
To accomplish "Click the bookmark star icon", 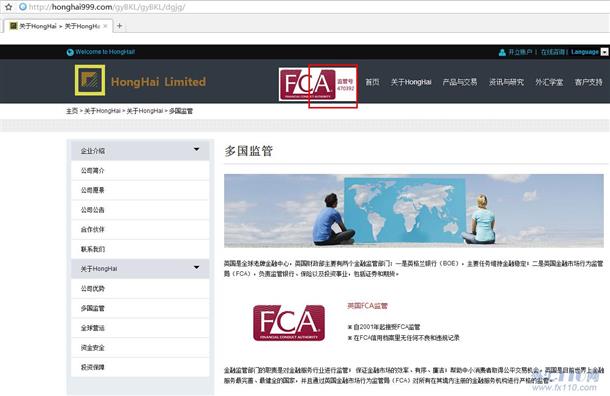I will click(x=8, y=7).
